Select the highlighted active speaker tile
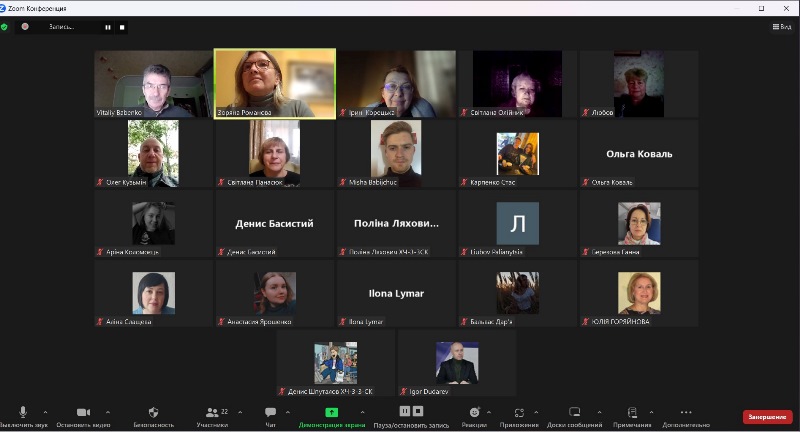The width and height of the screenshot is (800, 432). click(x=274, y=84)
